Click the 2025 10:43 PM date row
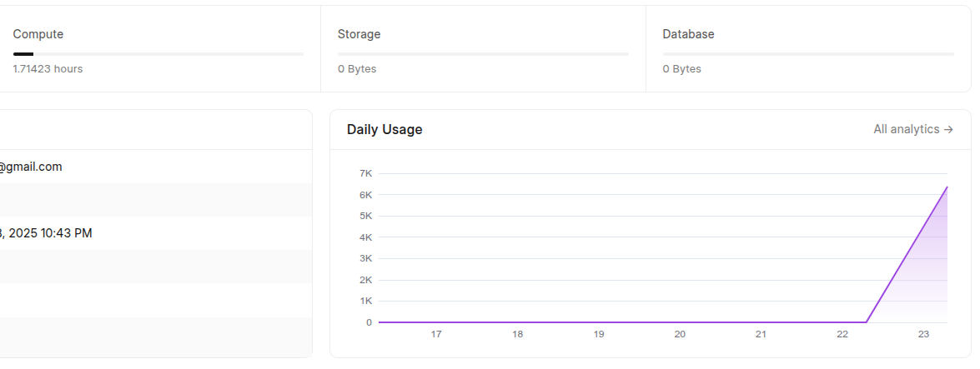 (156, 233)
